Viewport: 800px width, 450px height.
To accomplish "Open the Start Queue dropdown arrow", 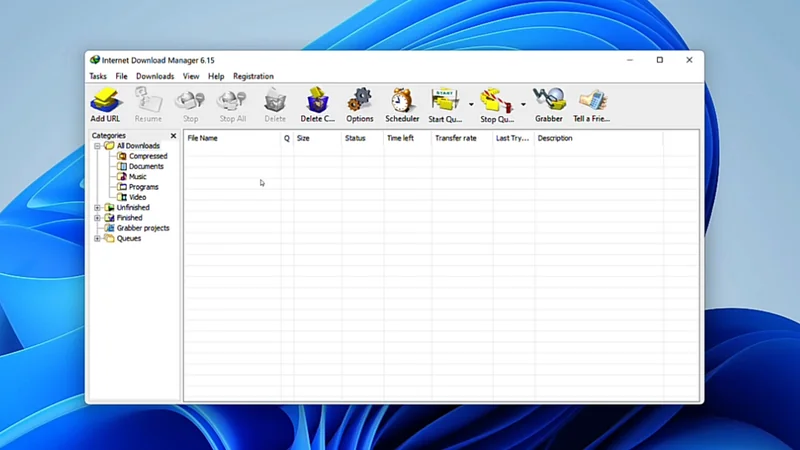I will point(471,104).
